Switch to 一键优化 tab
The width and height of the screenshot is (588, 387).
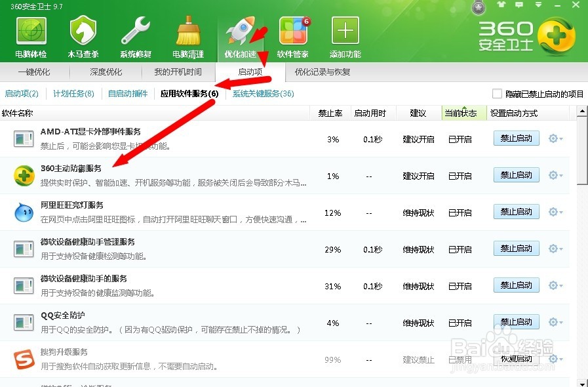[x=34, y=72]
